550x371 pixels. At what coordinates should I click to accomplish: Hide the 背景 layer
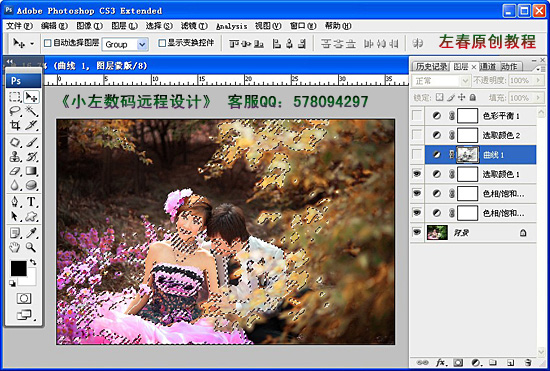[x=417, y=232]
